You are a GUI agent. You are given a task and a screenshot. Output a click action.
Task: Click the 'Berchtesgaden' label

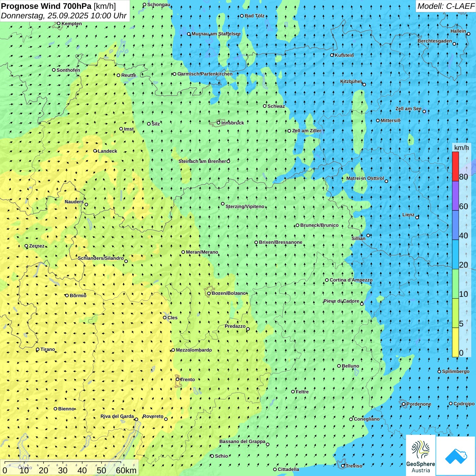(x=435, y=41)
